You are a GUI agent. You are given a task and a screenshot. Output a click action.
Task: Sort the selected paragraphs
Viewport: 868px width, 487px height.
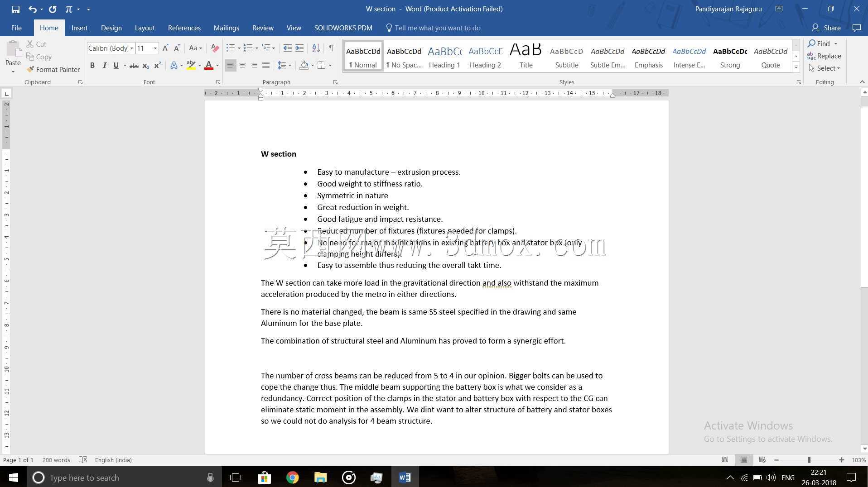(x=316, y=48)
